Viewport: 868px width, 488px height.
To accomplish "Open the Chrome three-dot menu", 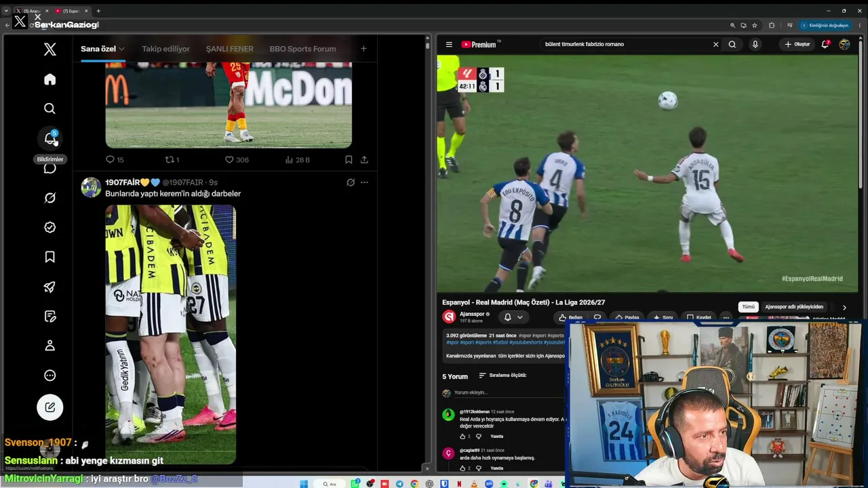I will point(859,25).
